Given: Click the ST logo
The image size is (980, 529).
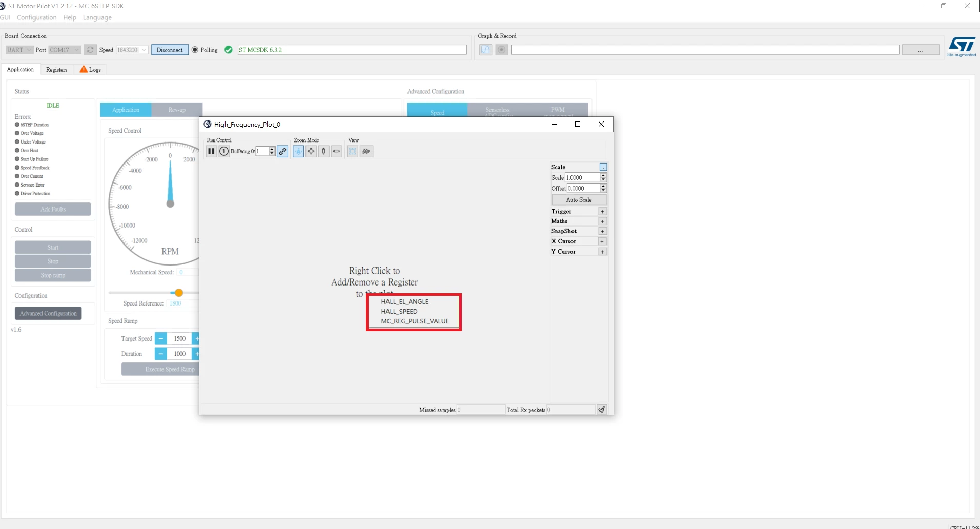Looking at the screenshot, I should pos(962,47).
